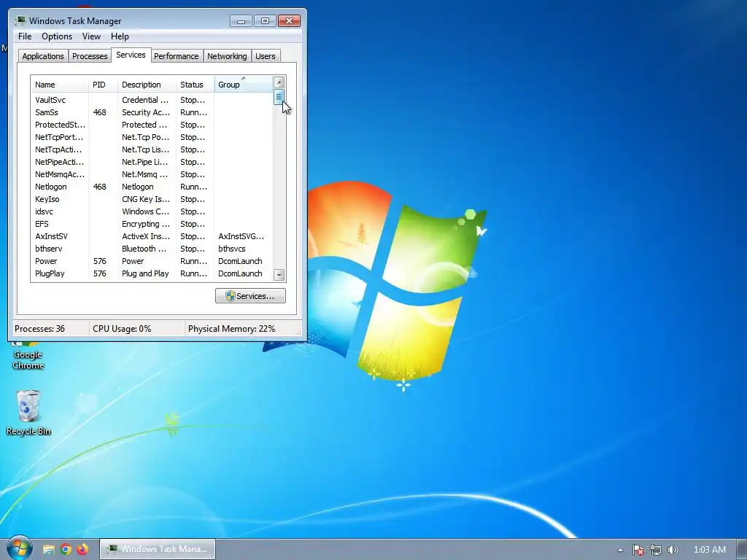Open the Options menu
Screen dimensions: 747x560
57,36
